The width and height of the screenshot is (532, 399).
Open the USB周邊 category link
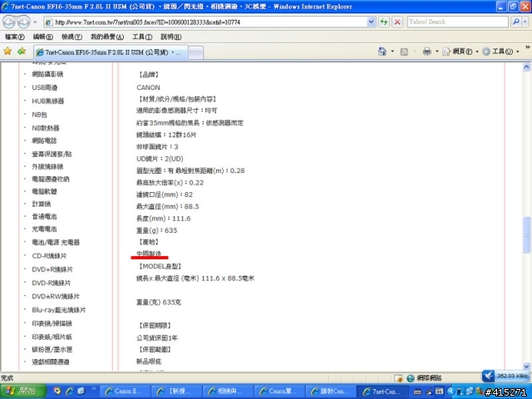44,87
